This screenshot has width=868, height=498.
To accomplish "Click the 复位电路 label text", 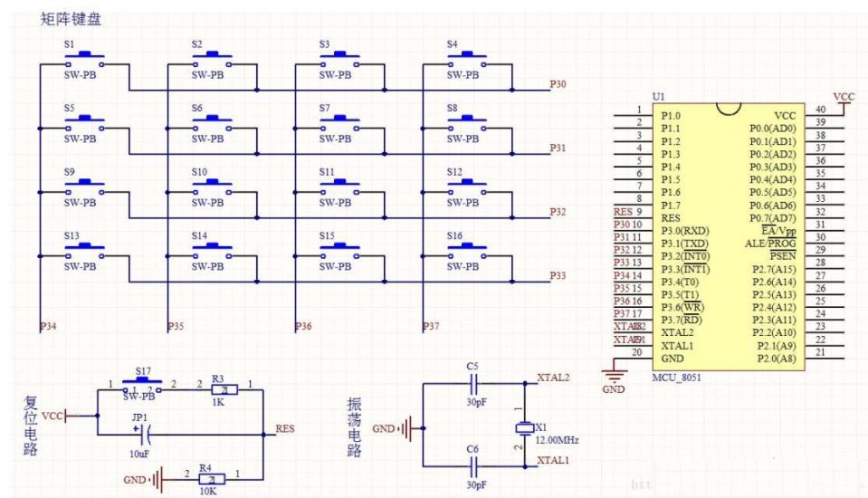I will tap(31, 426).
